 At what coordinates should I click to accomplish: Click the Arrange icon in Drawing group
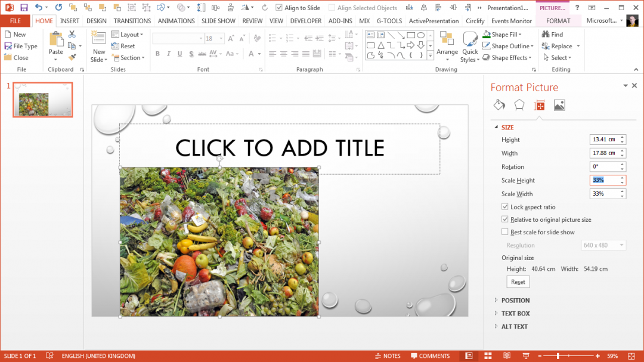click(x=447, y=47)
